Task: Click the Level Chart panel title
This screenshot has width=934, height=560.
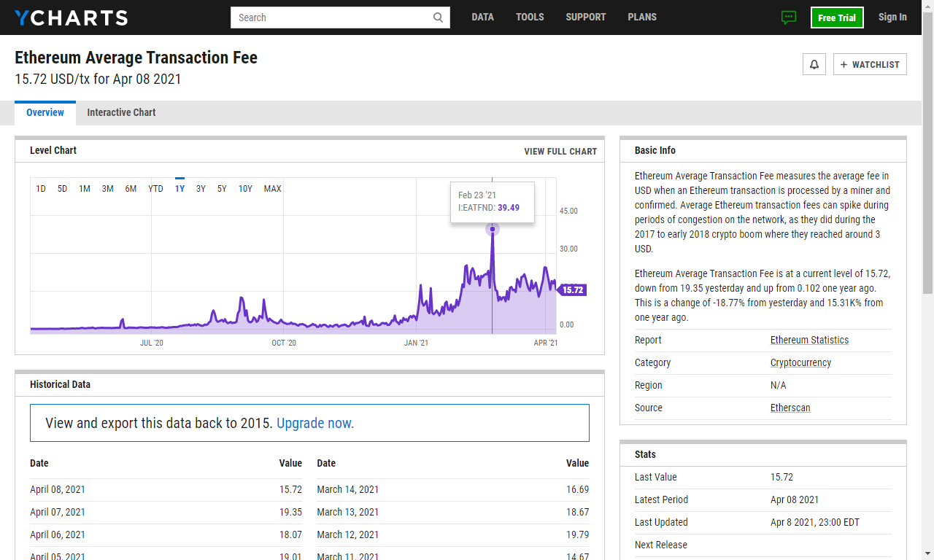Action: [x=53, y=151]
